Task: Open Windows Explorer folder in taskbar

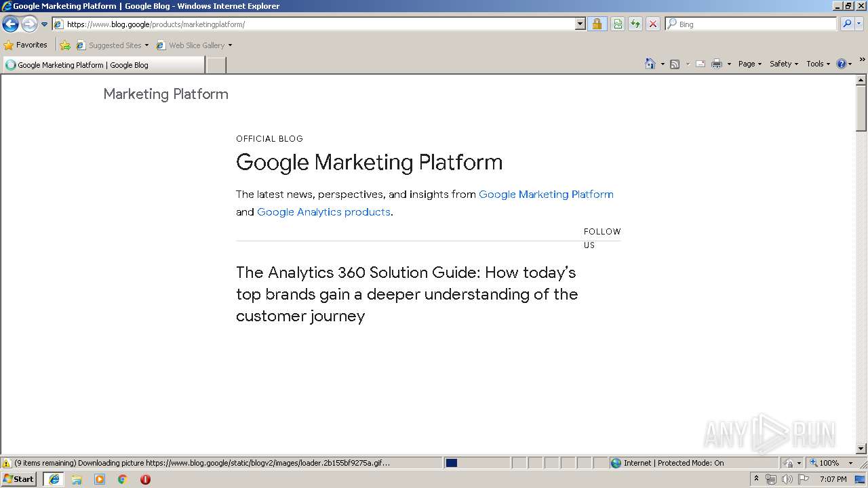Action: click(77, 479)
